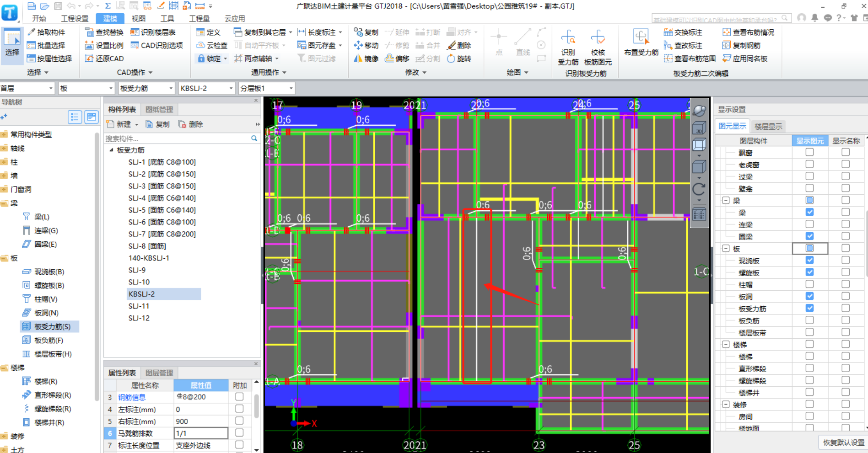Click the 删除 delete tool in ribbon
The height and width of the screenshot is (453, 868).
(459, 45)
